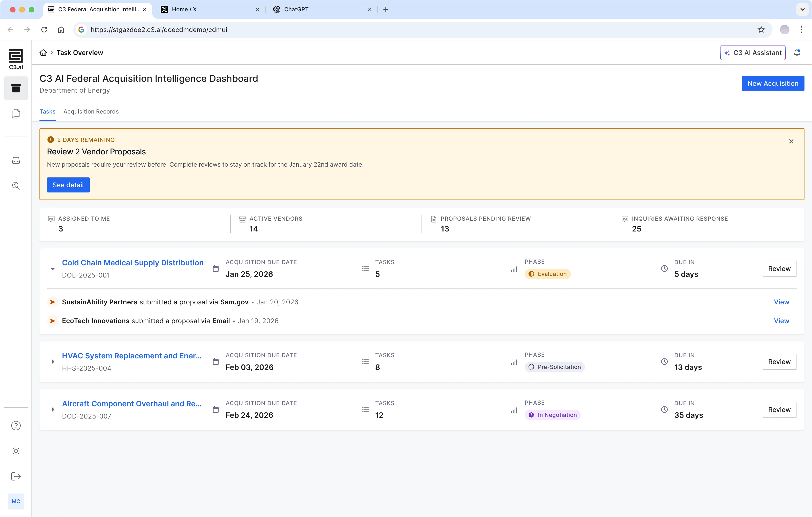
Task: Review the HVAC System acquisition
Action: pos(779,362)
